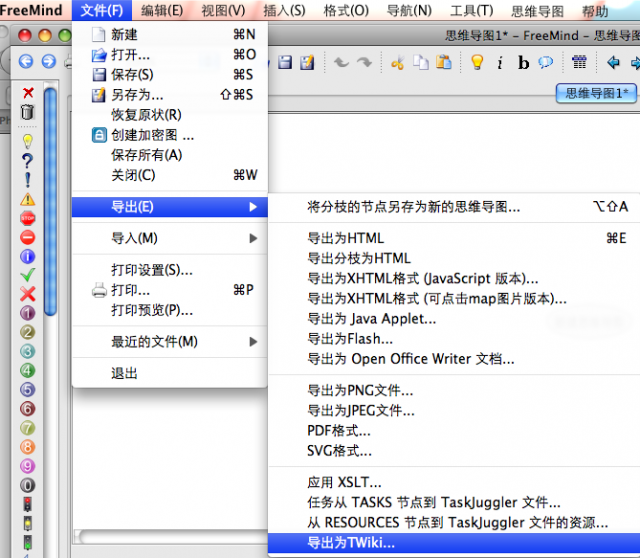Select the priority 4 number icon
Image resolution: width=640 pixels, height=558 pixels.
coord(27,371)
